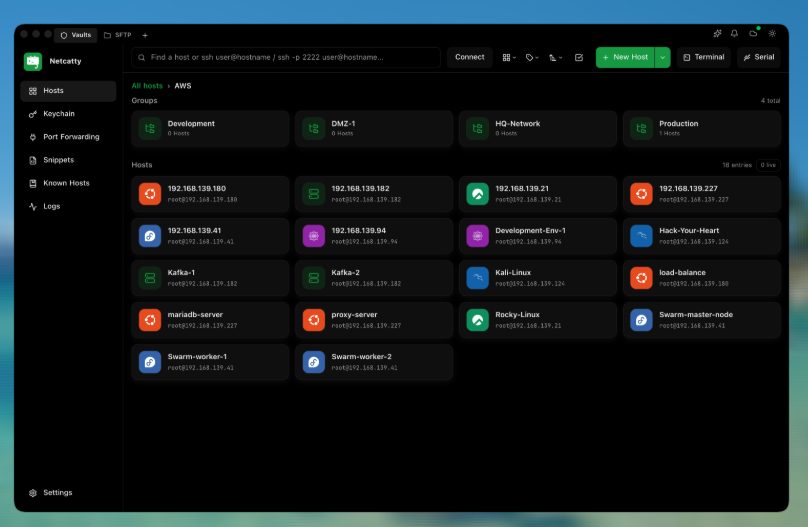
Task: Click the AWS breadcrumb text
Action: (182, 86)
